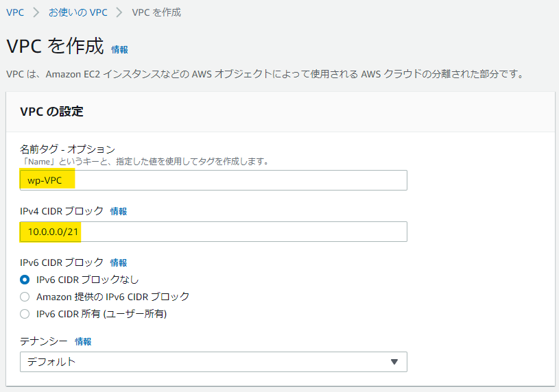Choose the IPv6 CIDR 所有 (ユーザー所有) radio button
This screenshot has height=392, width=559.
click(25, 314)
